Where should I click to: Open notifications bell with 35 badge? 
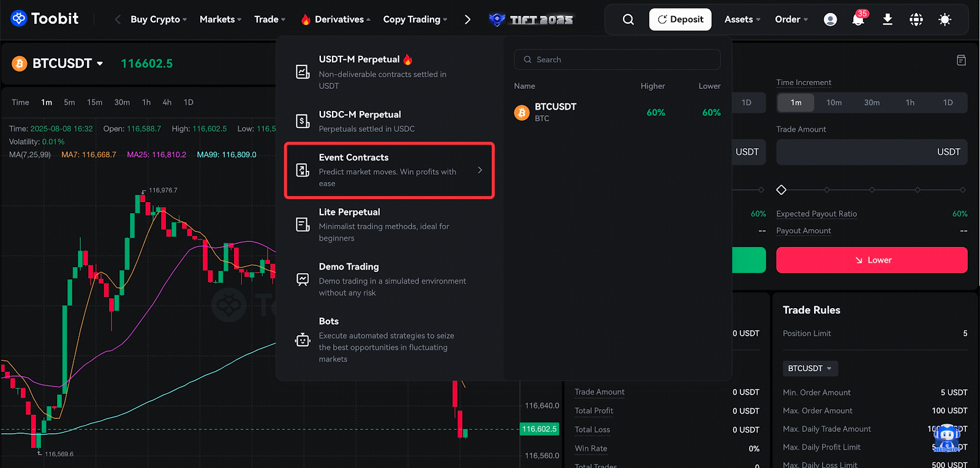click(x=859, y=19)
